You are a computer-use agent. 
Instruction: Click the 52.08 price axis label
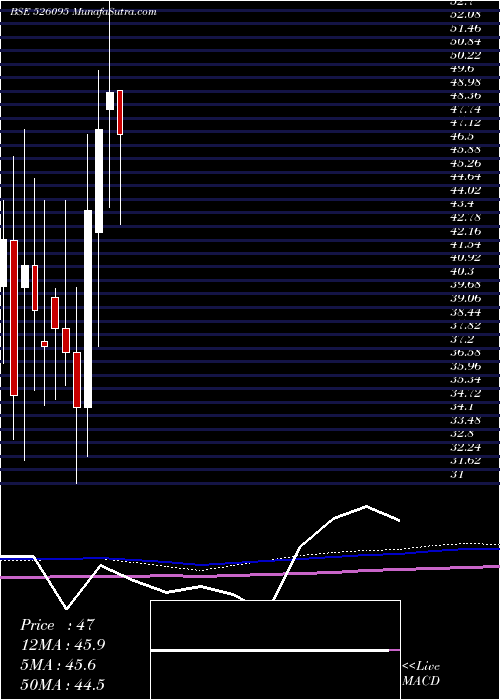465,14
